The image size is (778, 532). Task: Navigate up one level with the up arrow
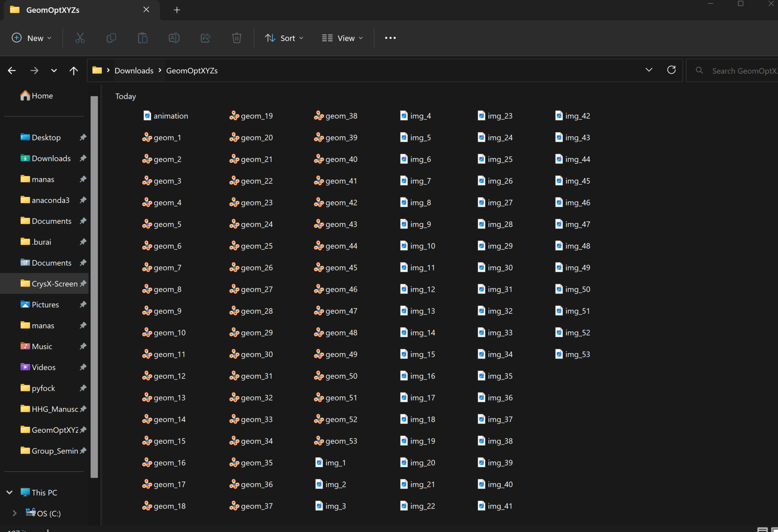73,70
